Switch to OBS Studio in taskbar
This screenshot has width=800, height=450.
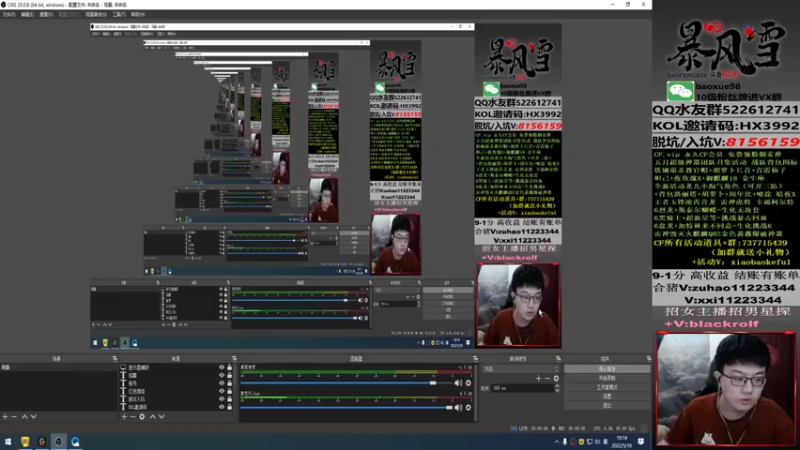[59, 442]
